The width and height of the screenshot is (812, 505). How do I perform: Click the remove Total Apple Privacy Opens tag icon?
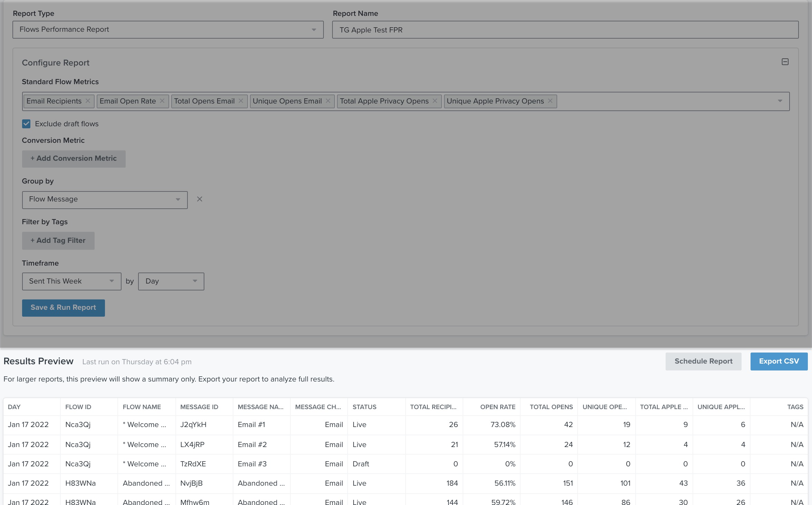[x=434, y=101]
